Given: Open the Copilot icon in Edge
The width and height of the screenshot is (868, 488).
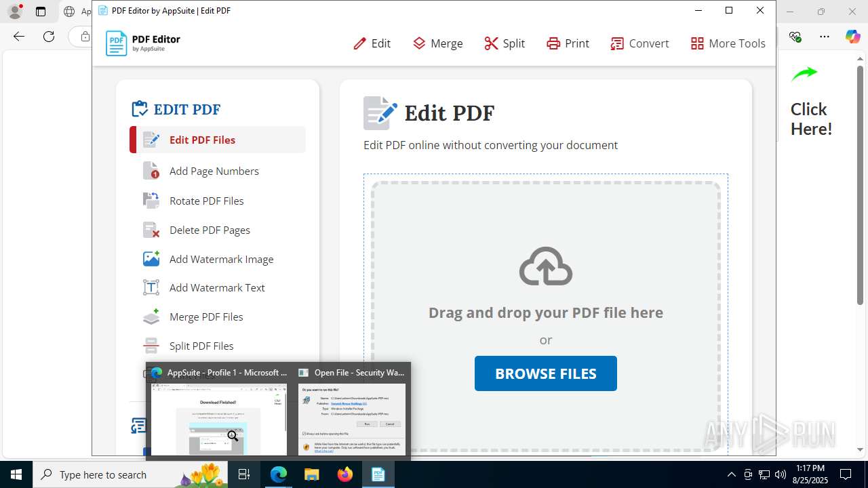Looking at the screenshot, I should (852, 37).
